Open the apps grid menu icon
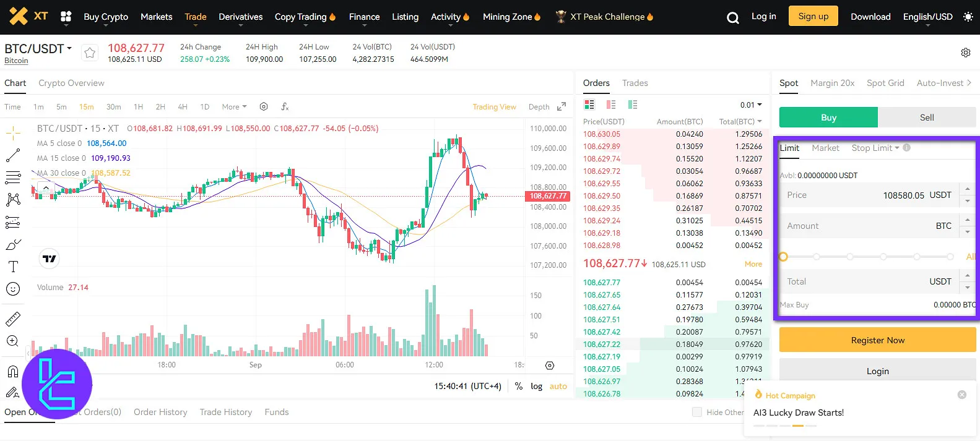The height and width of the screenshot is (441, 980). pyautogui.click(x=66, y=17)
